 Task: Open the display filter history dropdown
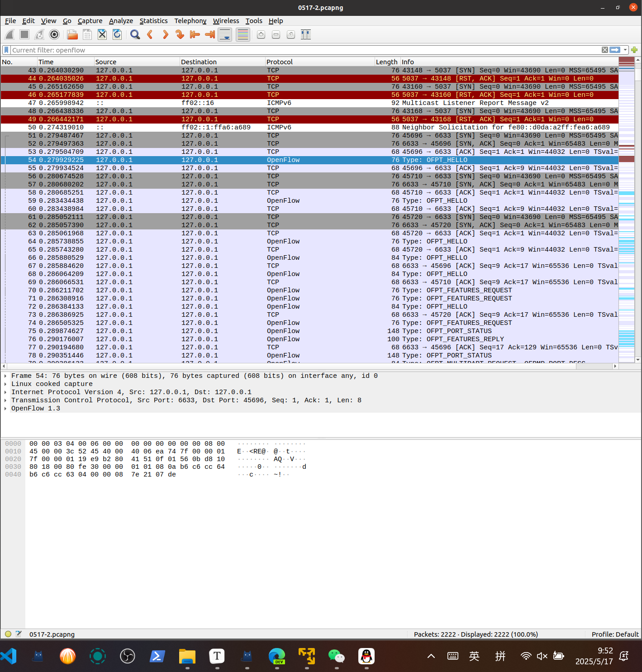pyautogui.click(x=625, y=50)
